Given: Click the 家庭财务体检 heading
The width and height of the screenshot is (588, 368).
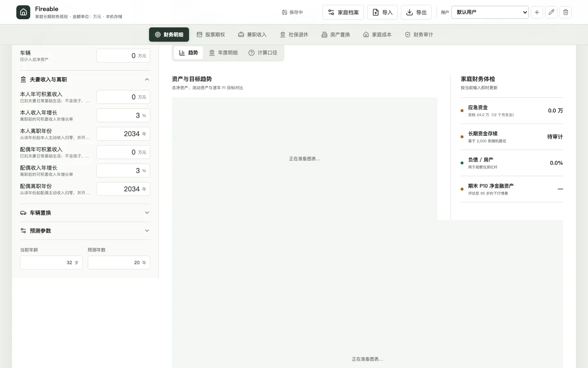Looking at the screenshot, I should [478, 79].
